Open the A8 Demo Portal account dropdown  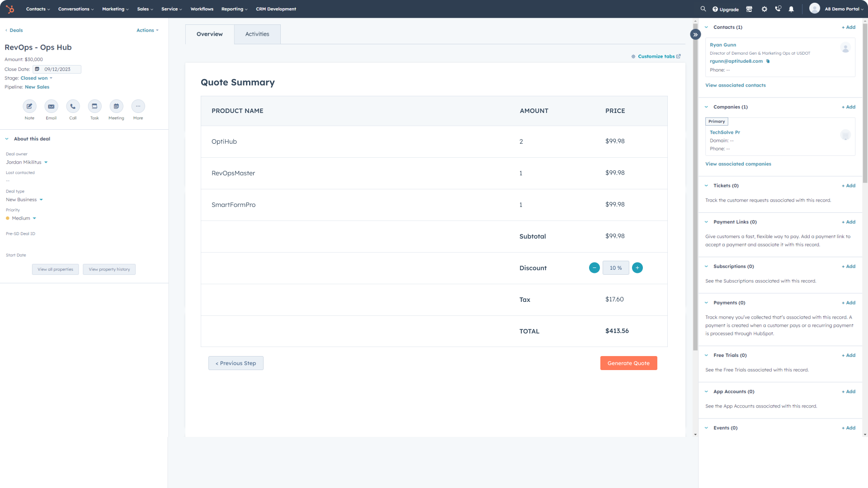tap(844, 9)
